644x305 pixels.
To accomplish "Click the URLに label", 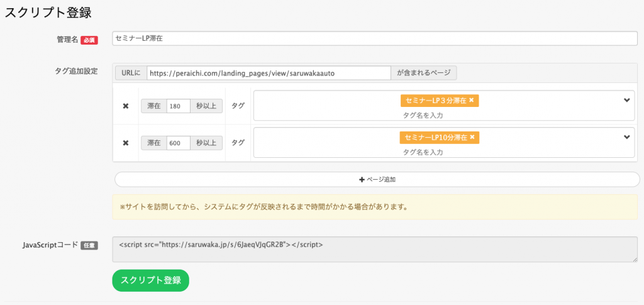I will [x=131, y=73].
